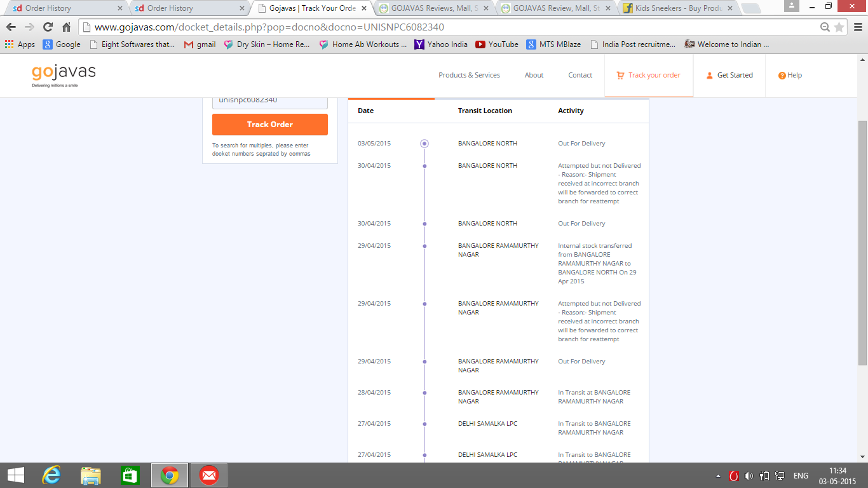Click the Windows Store taskbar icon
Screen dimensions: 868x488
point(130,475)
